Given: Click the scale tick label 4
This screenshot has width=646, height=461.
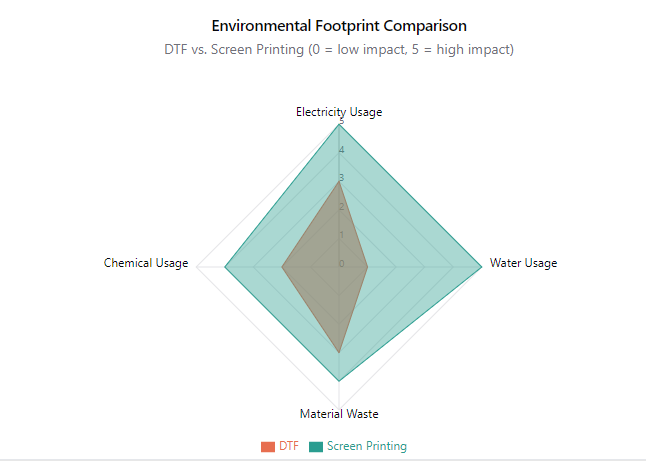Looking at the screenshot, I should [x=341, y=151].
